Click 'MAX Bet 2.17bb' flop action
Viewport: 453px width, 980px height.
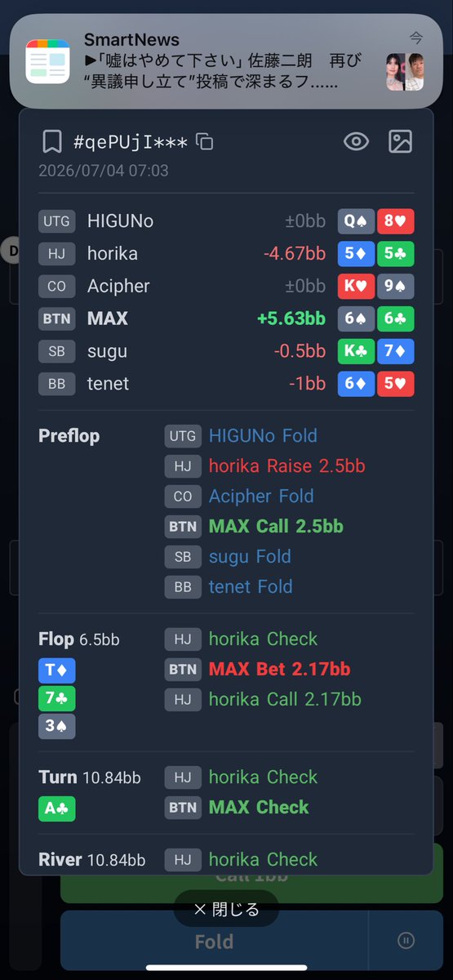[279, 669]
